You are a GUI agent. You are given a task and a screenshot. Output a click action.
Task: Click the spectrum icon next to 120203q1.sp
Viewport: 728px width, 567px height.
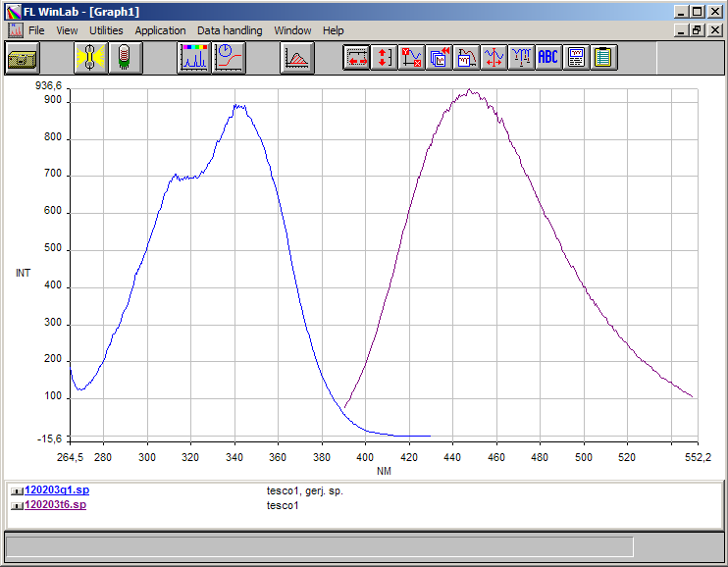(x=17, y=490)
